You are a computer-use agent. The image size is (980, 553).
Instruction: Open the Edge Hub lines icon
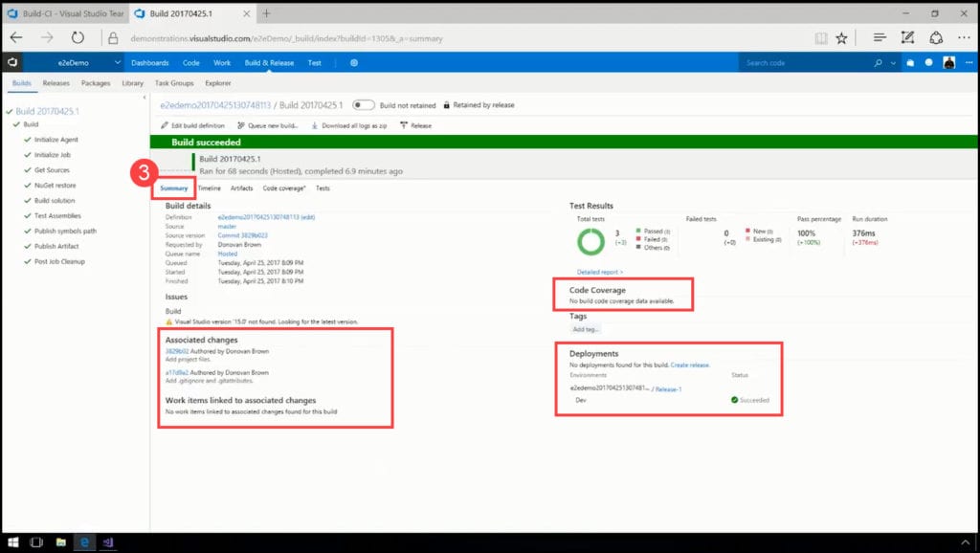880,38
